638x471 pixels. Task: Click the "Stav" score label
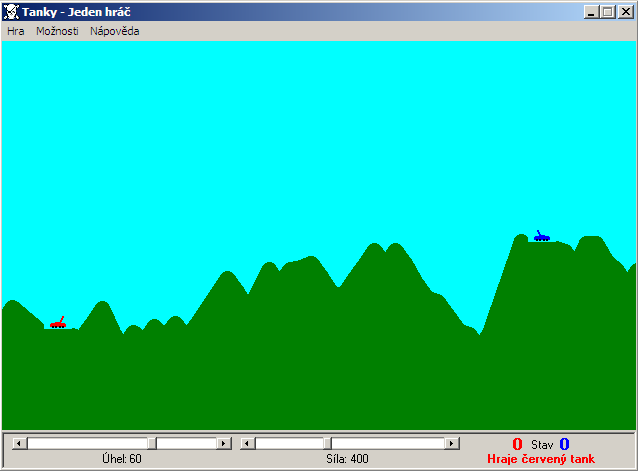542,445
